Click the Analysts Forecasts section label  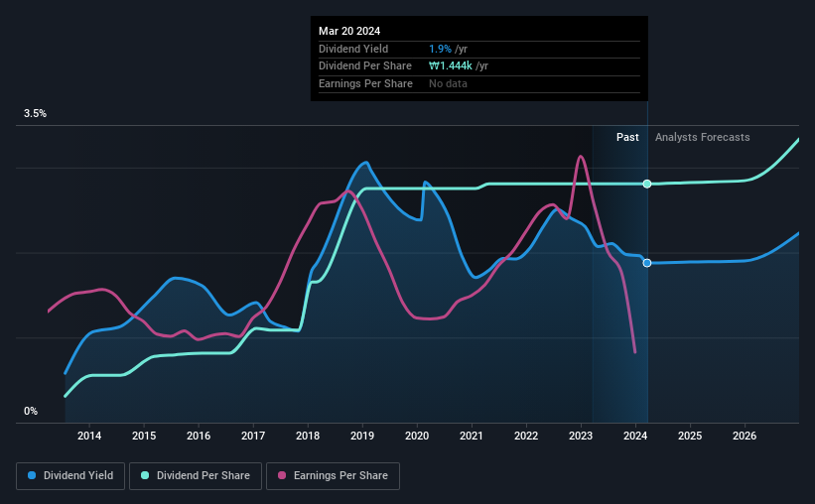702,137
